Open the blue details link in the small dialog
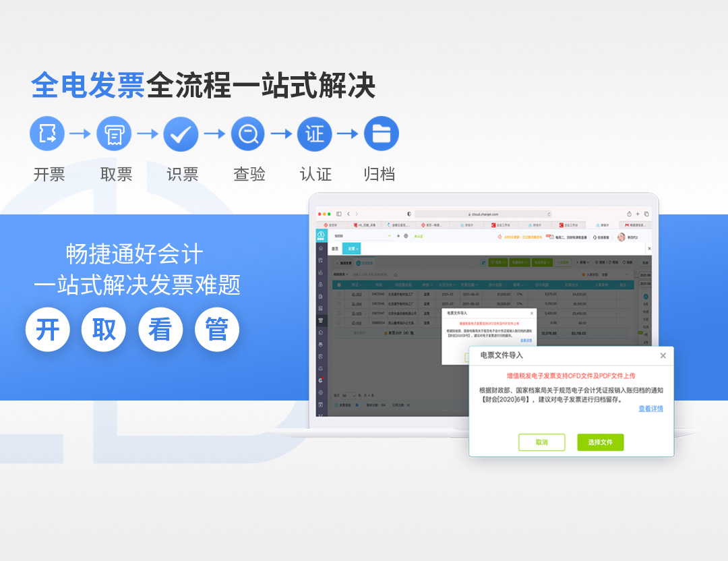The image size is (728, 561). 526,341
